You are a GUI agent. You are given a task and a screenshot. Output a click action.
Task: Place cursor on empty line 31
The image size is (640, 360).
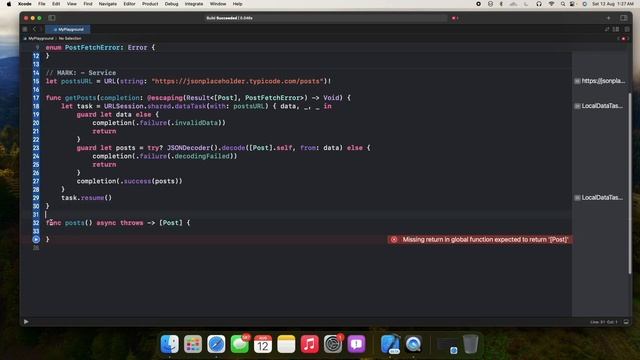[x=308, y=214]
